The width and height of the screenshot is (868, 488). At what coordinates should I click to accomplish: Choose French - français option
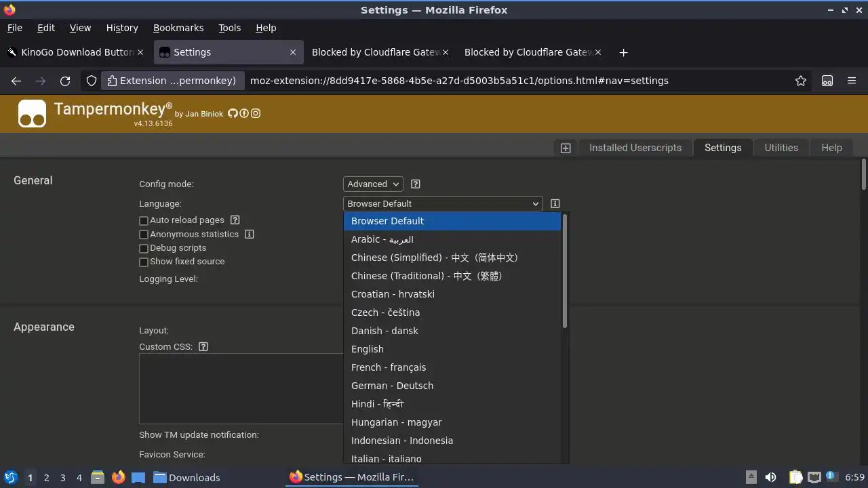pyautogui.click(x=452, y=367)
